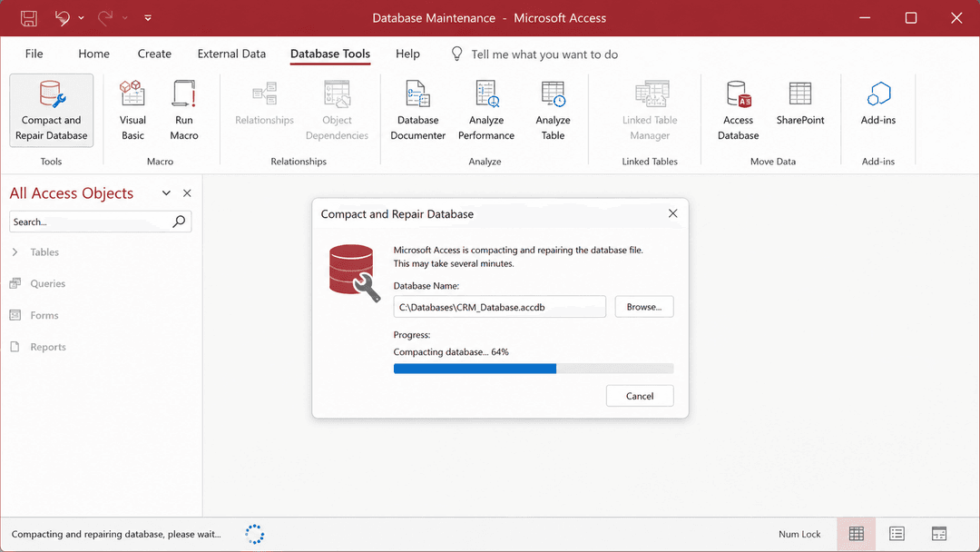This screenshot has width=980, height=552.
Task: Switch to the Create tab
Action: click(154, 54)
